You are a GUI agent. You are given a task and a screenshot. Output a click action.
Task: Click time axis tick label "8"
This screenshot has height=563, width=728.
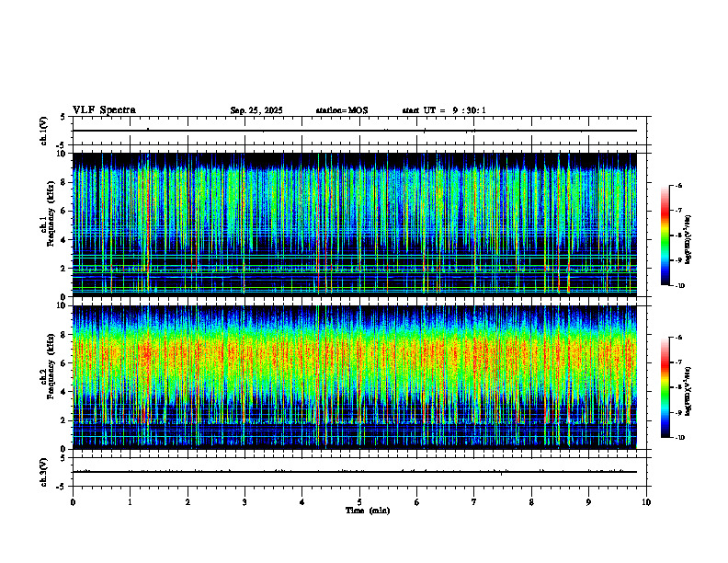531,502
